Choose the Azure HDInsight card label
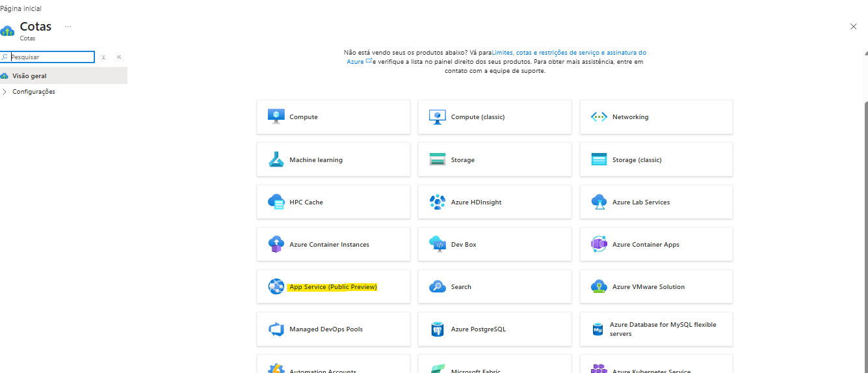The width and height of the screenshot is (868, 373). coord(476,202)
